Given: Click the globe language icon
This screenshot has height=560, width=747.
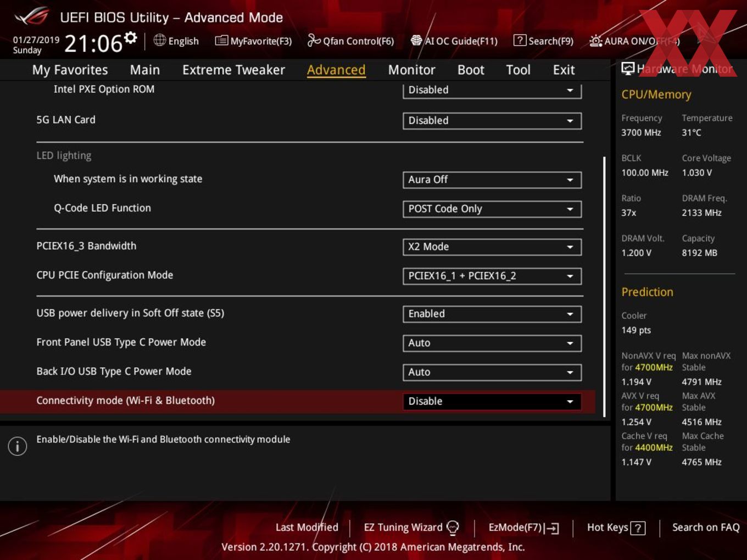Looking at the screenshot, I should [159, 40].
